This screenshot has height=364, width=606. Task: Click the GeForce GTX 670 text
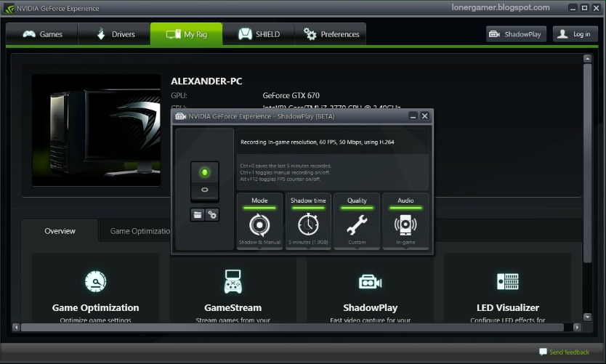pos(291,95)
